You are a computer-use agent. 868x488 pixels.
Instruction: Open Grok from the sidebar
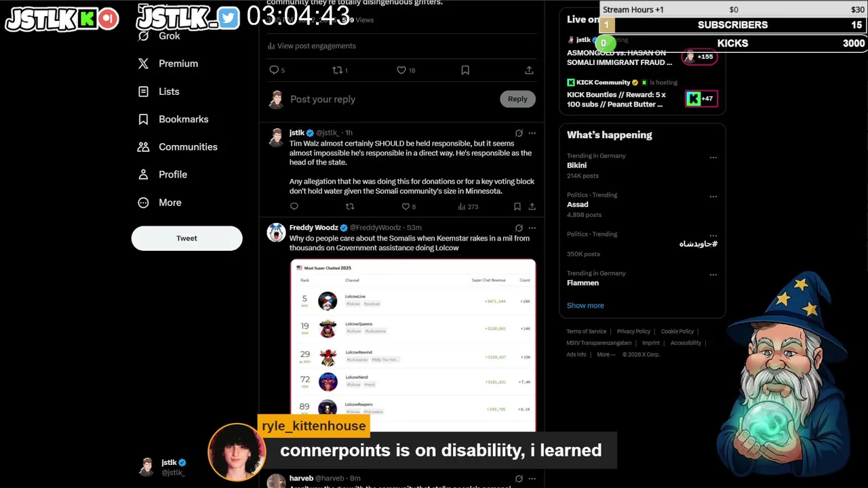pos(159,36)
